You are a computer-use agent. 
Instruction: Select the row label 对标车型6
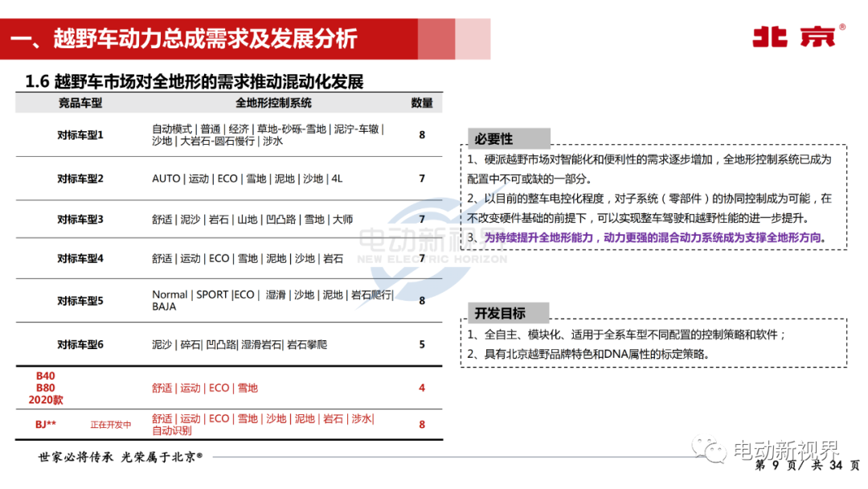coord(80,344)
